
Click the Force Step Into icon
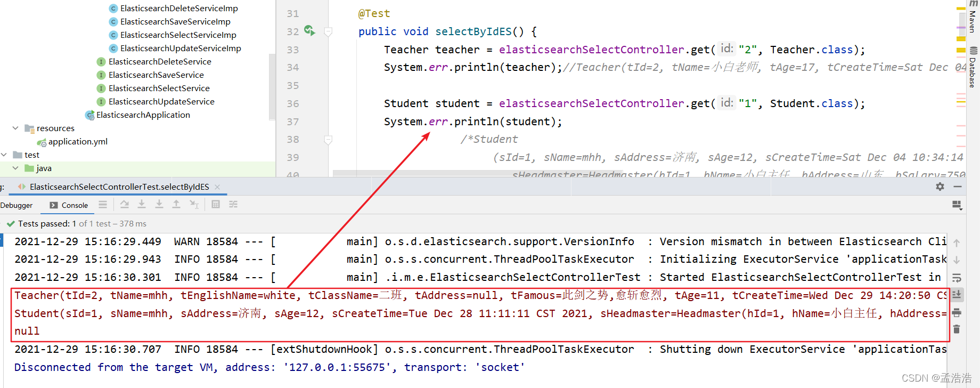[159, 205]
